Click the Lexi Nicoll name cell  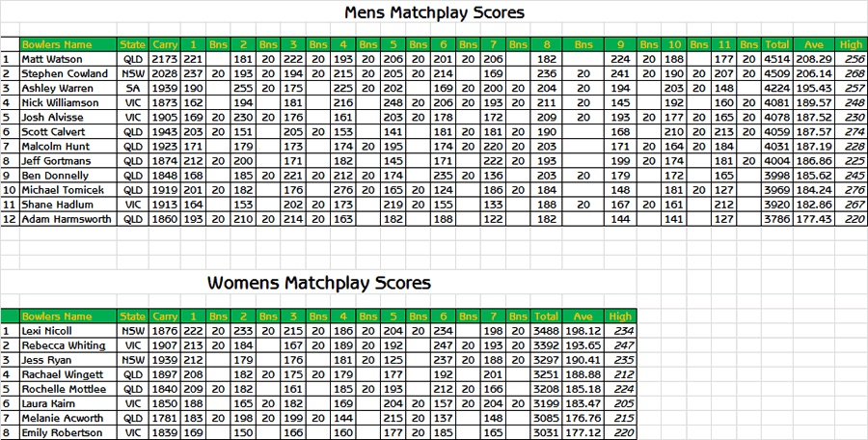click(68, 331)
